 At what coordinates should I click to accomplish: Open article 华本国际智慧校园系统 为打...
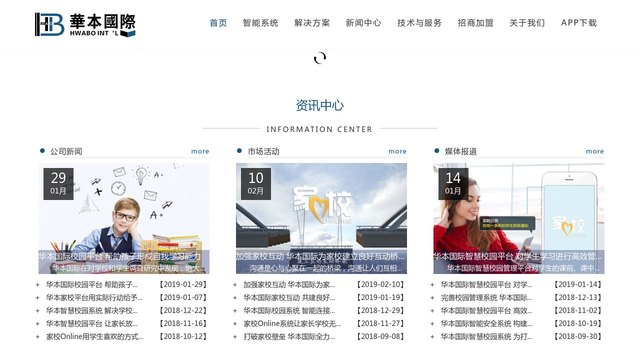point(487,337)
